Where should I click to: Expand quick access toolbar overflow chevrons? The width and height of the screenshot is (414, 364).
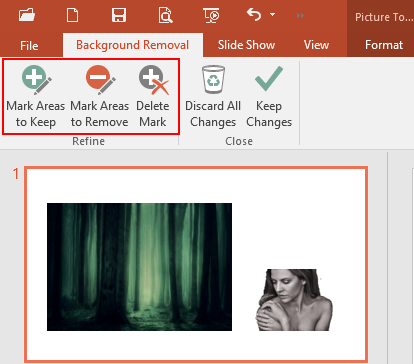300,15
